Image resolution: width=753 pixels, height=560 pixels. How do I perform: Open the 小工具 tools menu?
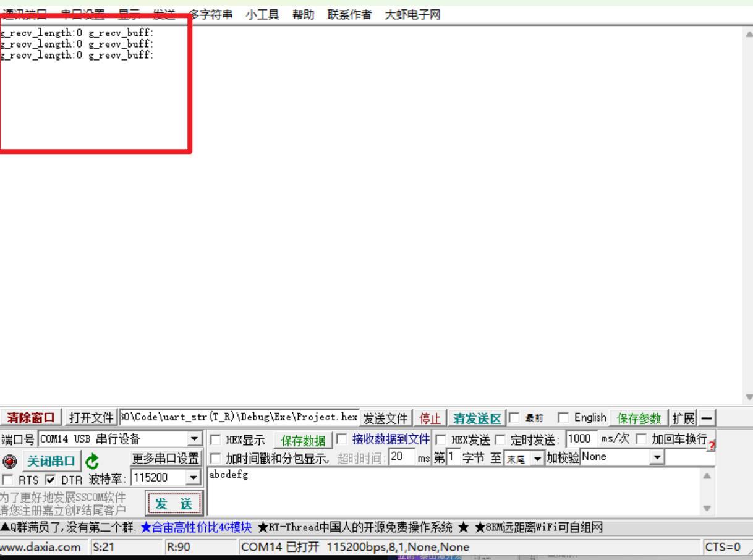(x=262, y=15)
